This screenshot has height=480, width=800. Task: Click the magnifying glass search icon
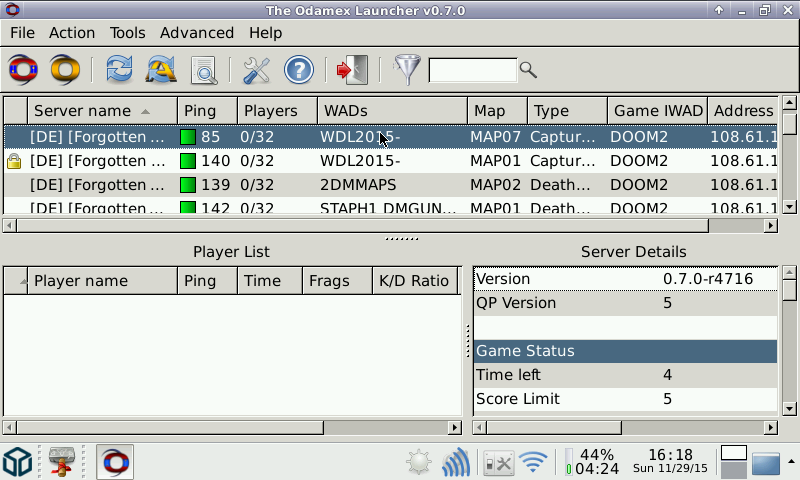pos(528,70)
